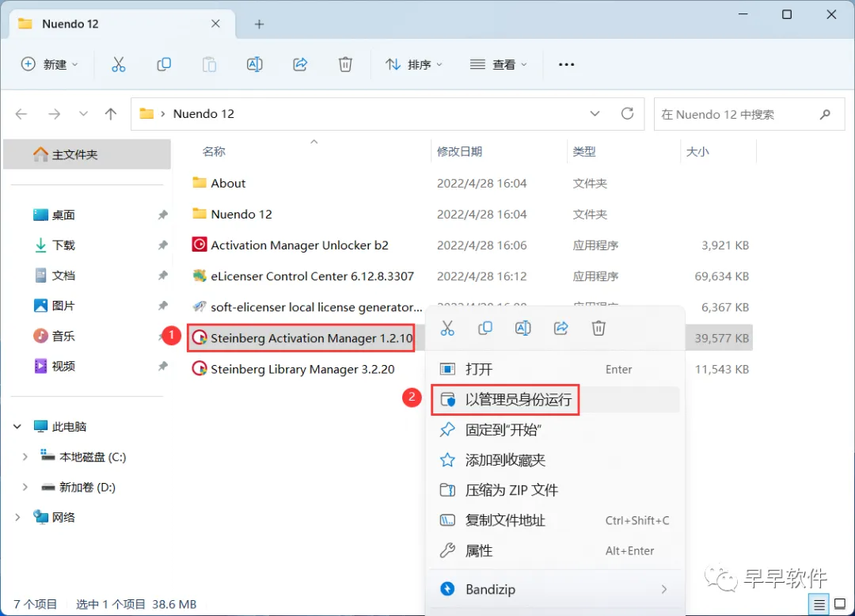Refresh the Nuendo 12 folder view
Viewport: 855px width, 616px height.
click(x=627, y=113)
